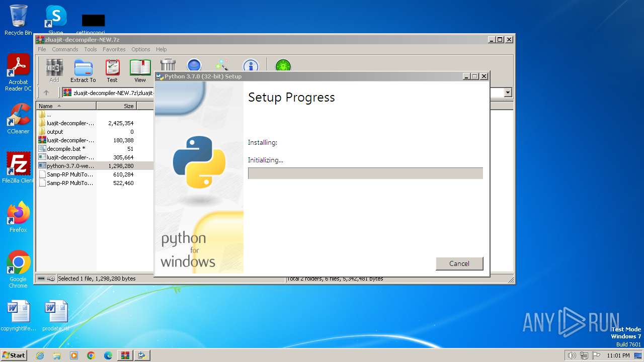Click the key password icon in status bar
The height and width of the screenshot is (362, 644).
tap(51, 278)
